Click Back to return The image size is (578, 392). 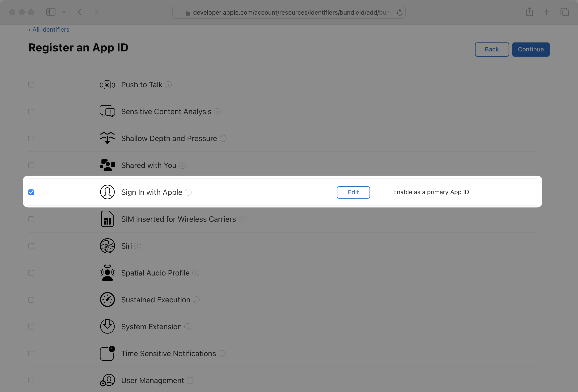[x=492, y=49]
